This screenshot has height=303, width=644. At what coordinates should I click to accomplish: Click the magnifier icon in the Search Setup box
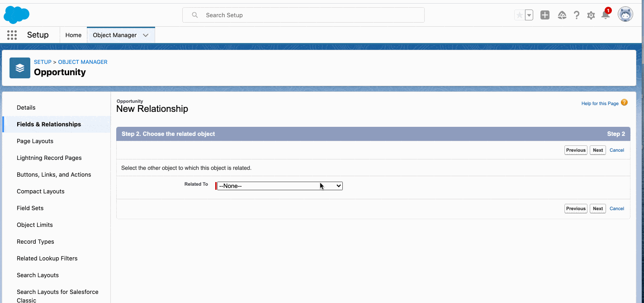pos(195,15)
